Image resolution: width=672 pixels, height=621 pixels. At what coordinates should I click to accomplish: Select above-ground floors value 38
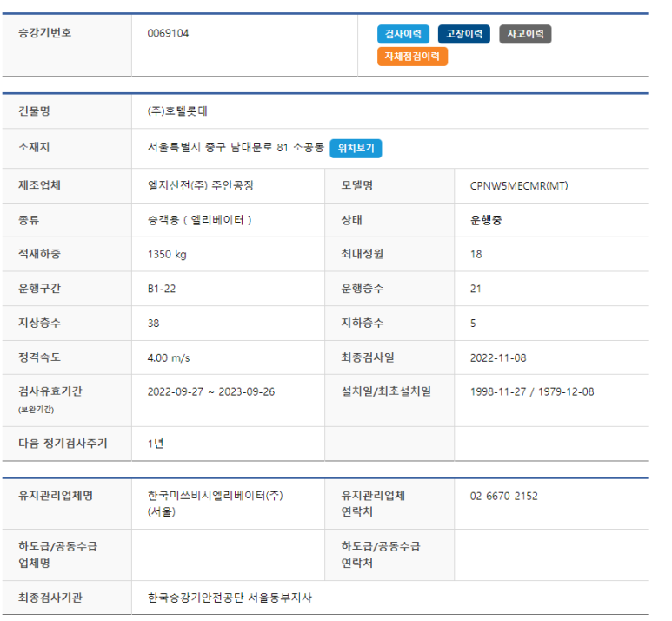point(153,324)
